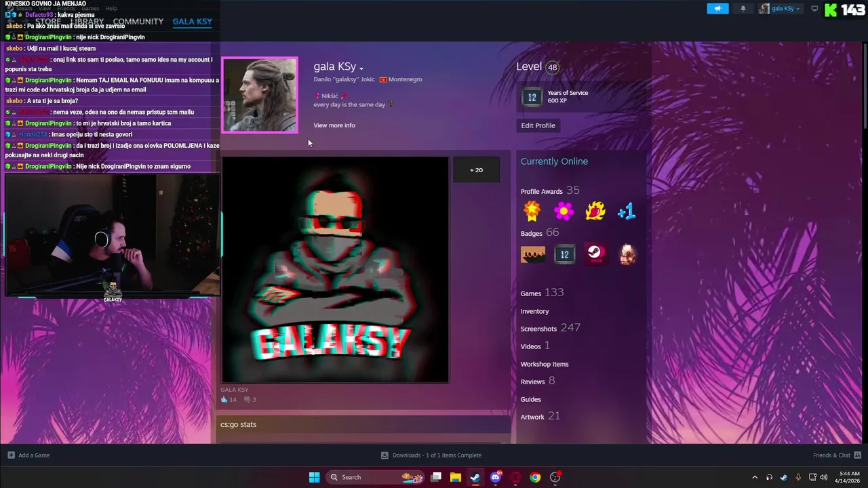The width and height of the screenshot is (868, 488).
Task: Open Steam announcements megaphone button
Action: point(717,9)
